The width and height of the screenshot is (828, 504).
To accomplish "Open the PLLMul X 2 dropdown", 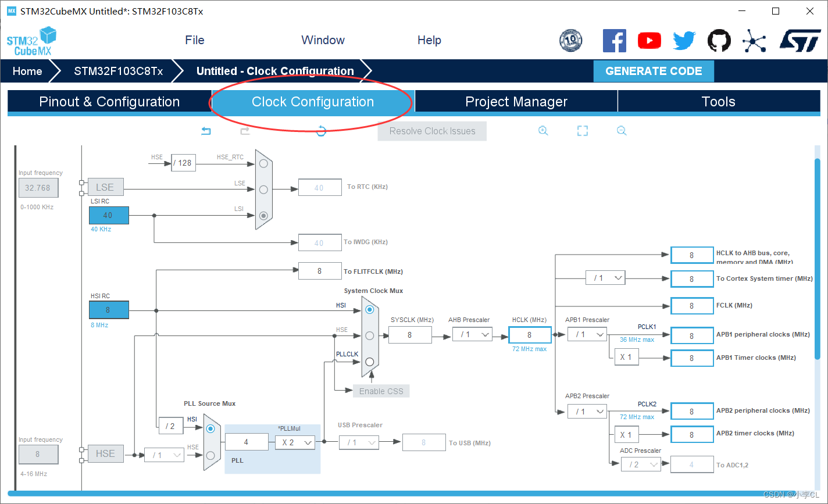I will point(295,442).
